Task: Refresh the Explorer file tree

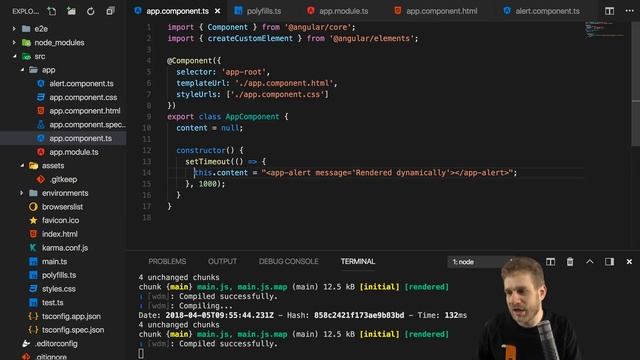Action: [x=91, y=11]
